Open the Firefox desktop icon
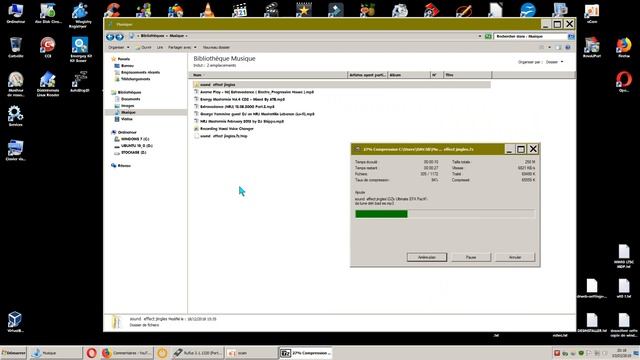The height and width of the screenshot is (360, 640). (624, 47)
